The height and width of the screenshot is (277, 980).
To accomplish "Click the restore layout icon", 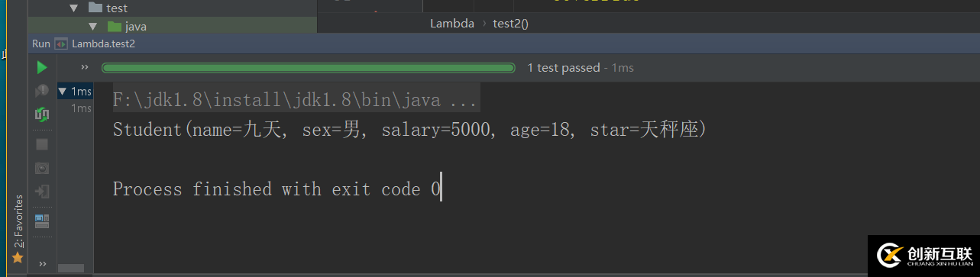I will (x=42, y=221).
